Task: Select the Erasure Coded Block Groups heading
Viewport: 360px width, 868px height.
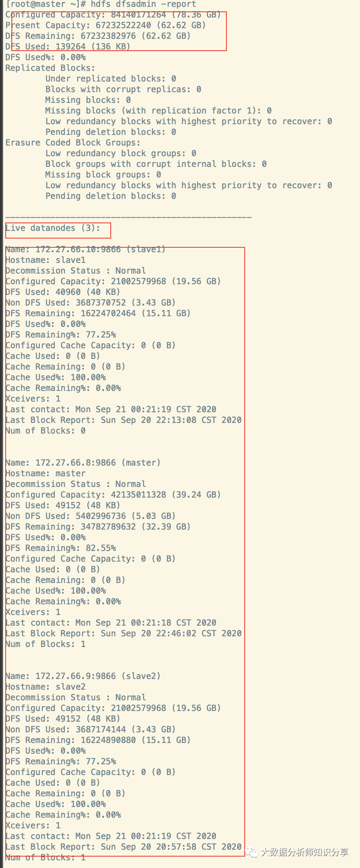Action: (x=73, y=143)
